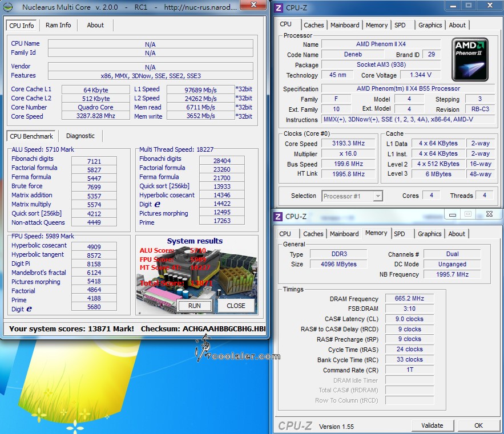This screenshot has height=434, width=504.
Task: Click Multi Thread Fibonachi digits value "28404"
Action: [x=222, y=161]
